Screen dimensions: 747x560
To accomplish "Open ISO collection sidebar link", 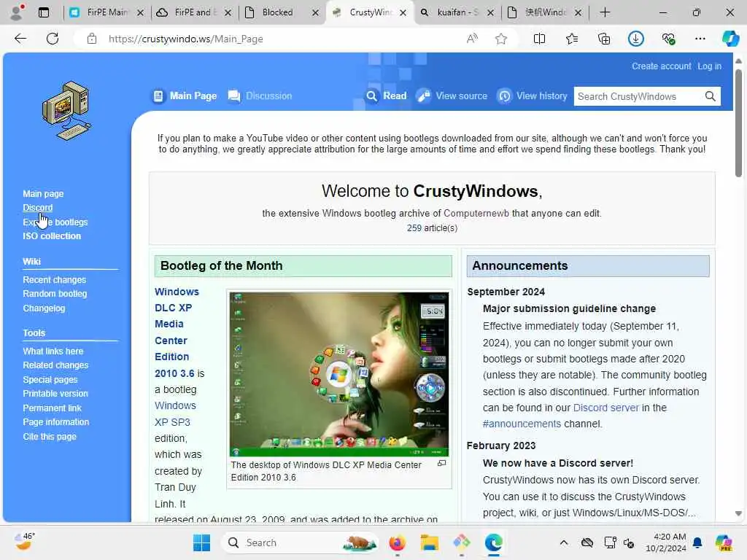I will [52, 236].
